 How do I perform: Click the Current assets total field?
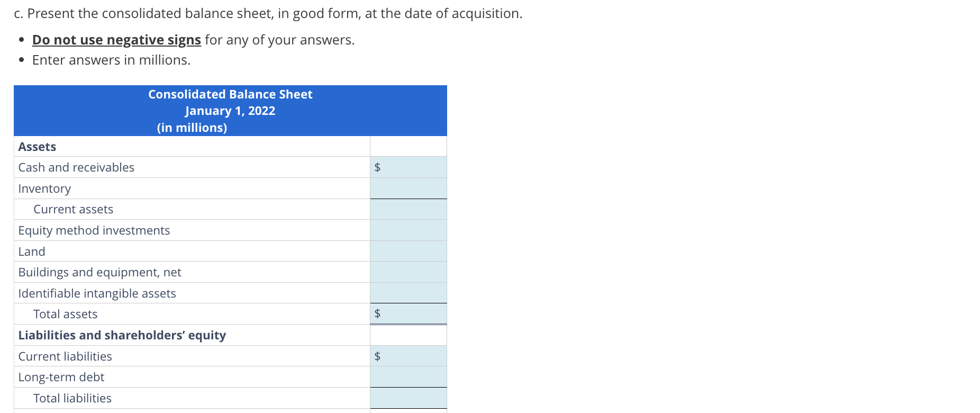(409, 209)
